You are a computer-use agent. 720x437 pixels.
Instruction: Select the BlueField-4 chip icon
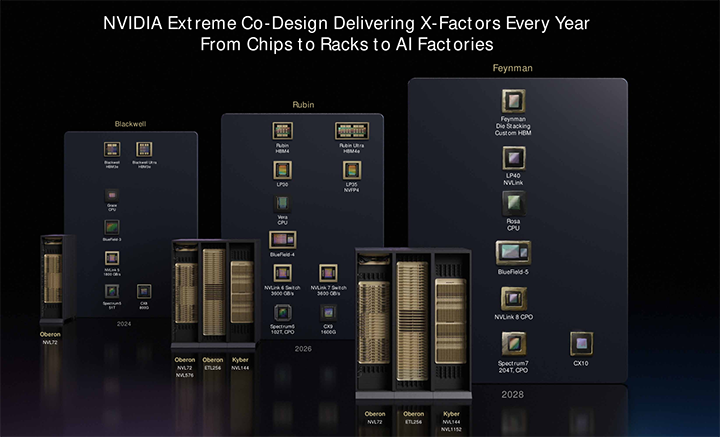282,240
